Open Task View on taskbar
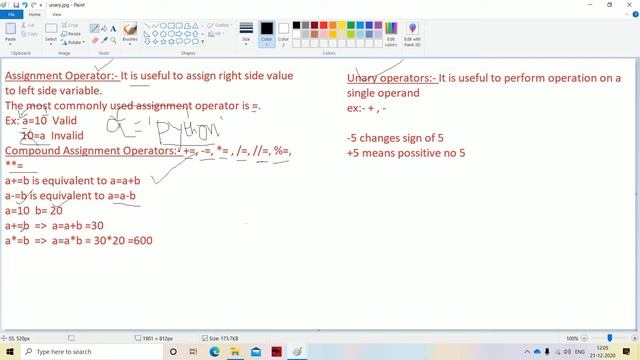Viewport: 640px width, 360px height. pos(193,351)
